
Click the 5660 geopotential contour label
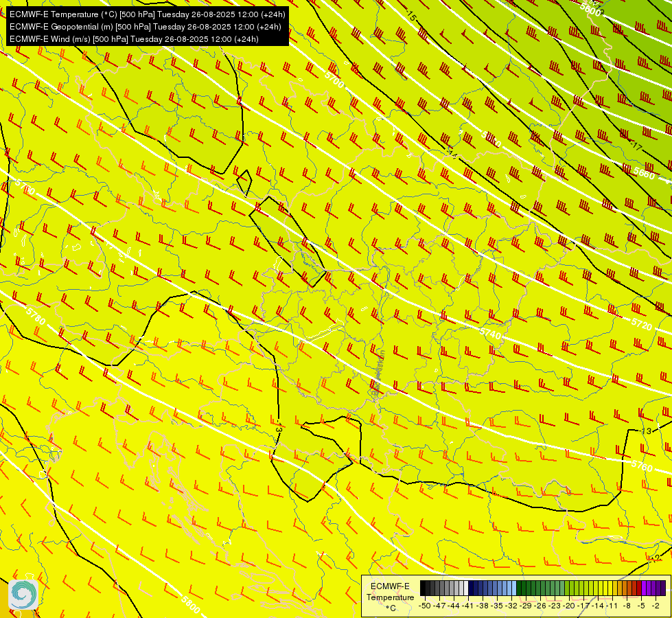pyautogui.click(x=644, y=174)
